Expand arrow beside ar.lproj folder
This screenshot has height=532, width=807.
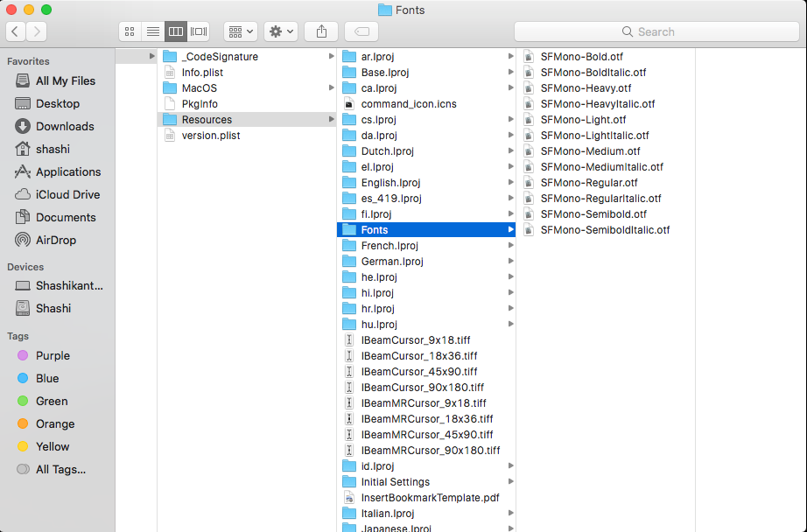pyautogui.click(x=510, y=57)
